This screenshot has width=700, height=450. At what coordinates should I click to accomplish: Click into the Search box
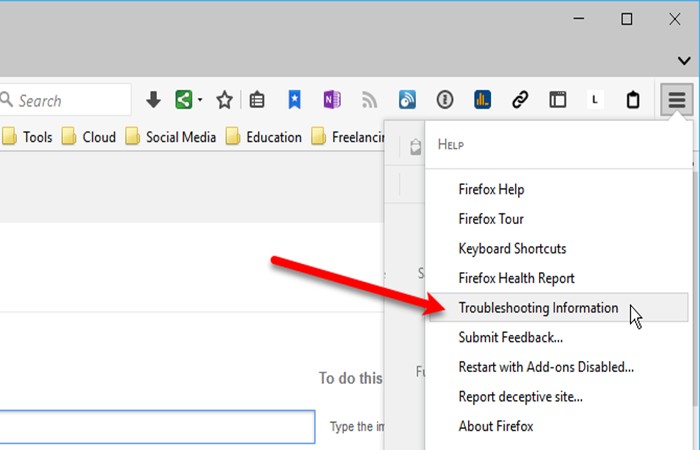(65, 100)
